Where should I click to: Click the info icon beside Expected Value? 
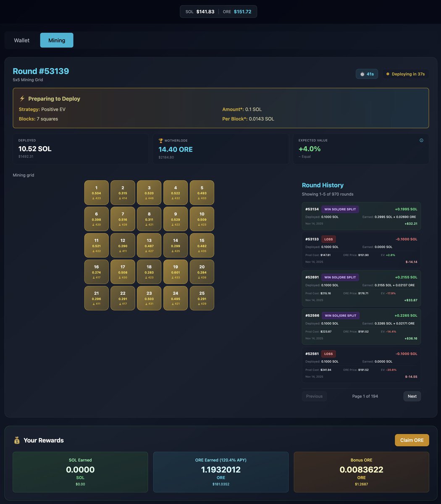click(x=422, y=140)
